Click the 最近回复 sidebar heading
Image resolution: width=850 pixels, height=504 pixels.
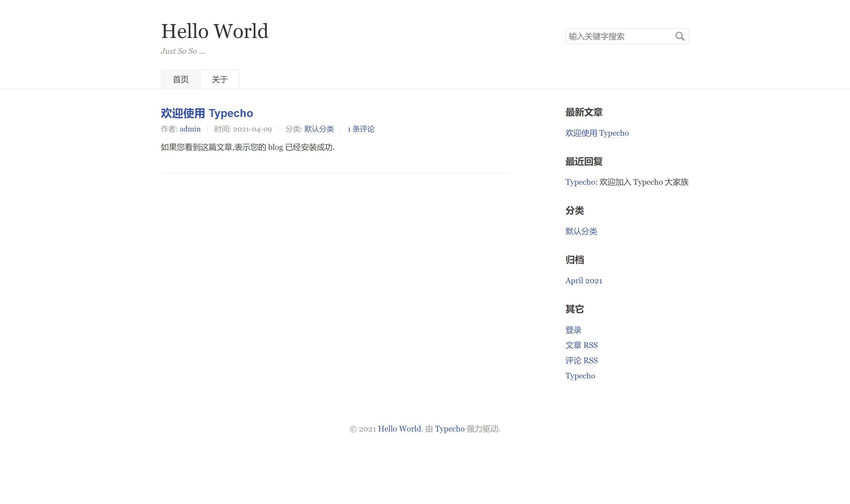pyautogui.click(x=584, y=162)
